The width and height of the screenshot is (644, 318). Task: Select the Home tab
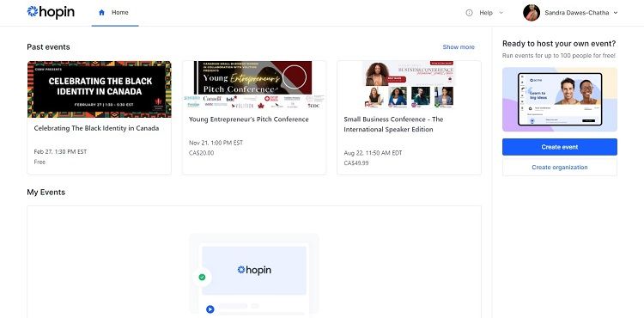point(115,13)
